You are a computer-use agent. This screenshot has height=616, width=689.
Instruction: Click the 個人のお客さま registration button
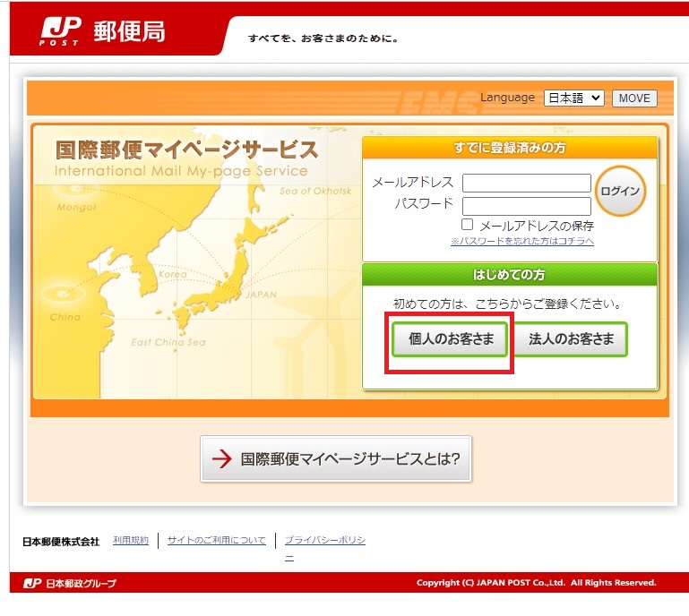tap(450, 339)
